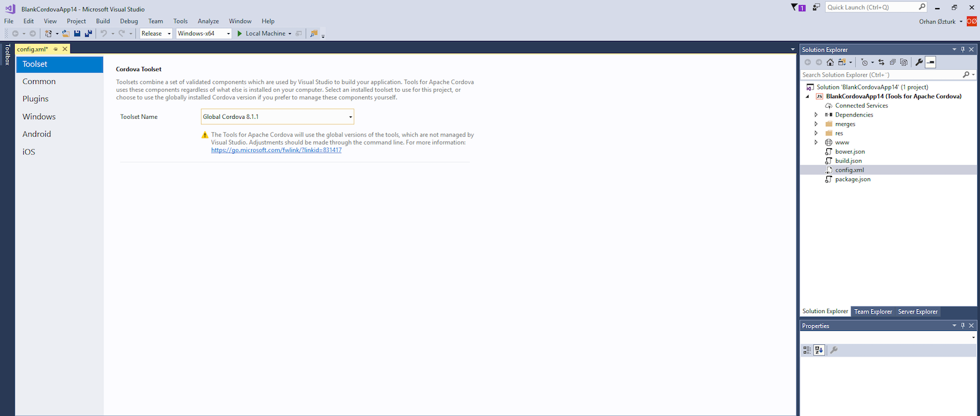Viewport: 980px width, 416px height.
Task: Click the Open File toolbar icon
Action: (x=66, y=34)
